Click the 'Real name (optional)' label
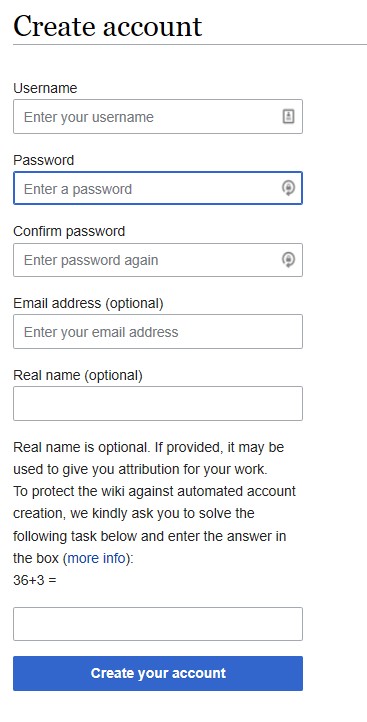The image size is (367, 722). click(x=78, y=375)
